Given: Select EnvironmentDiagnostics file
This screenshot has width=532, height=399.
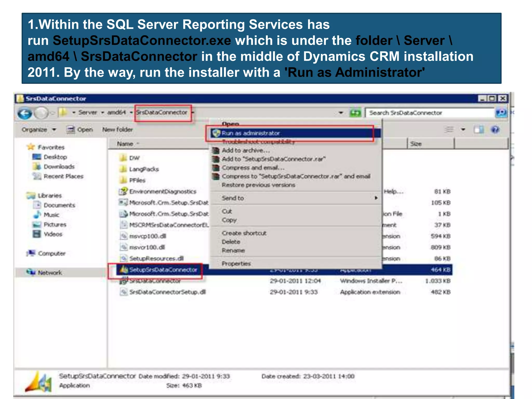Looking at the screenshot, I should [158, 191].
